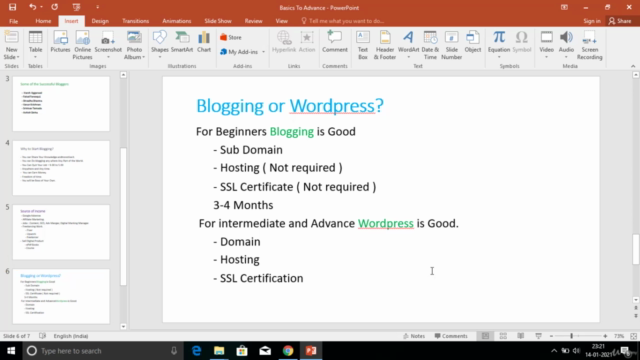Screen dimensions: 640x360
Task: Switch to the Design tab
Action: point(100,21)
